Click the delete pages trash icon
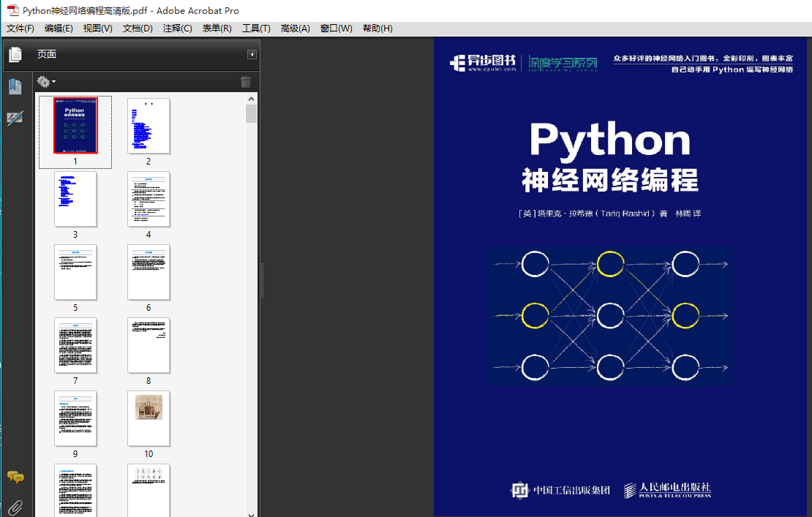 (x=246, y=82)
